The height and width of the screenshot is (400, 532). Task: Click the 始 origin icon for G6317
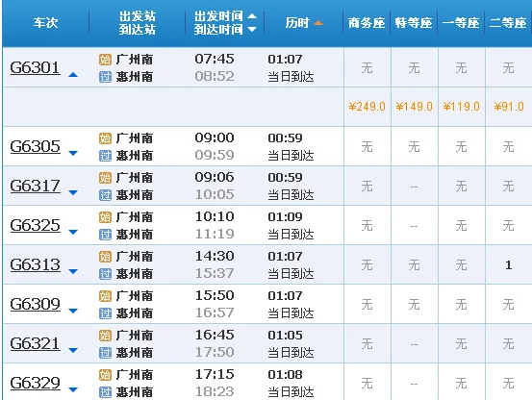click(x=105, y=178)
